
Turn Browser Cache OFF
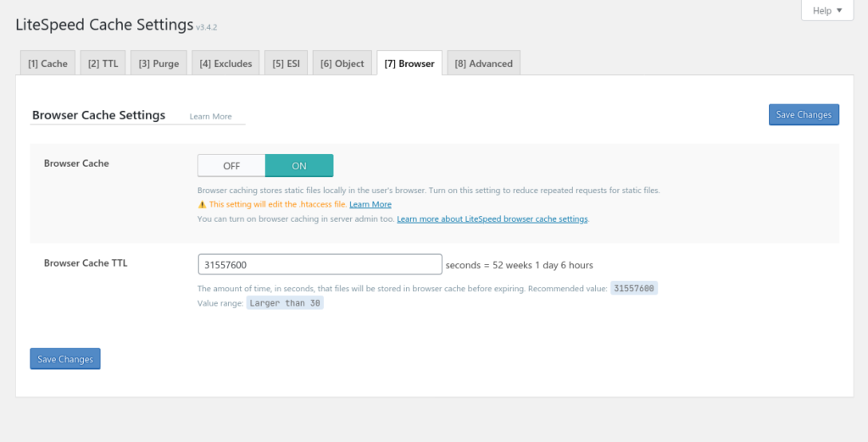tap(231, 166)
